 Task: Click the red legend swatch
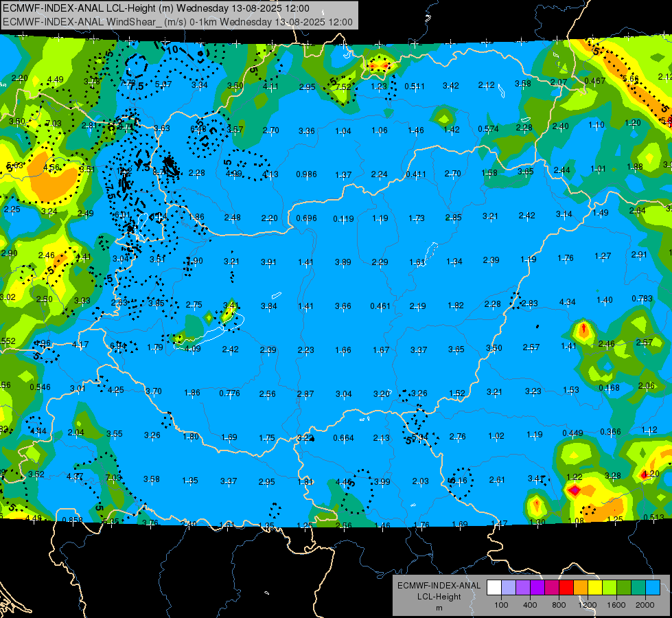[566, 588]
